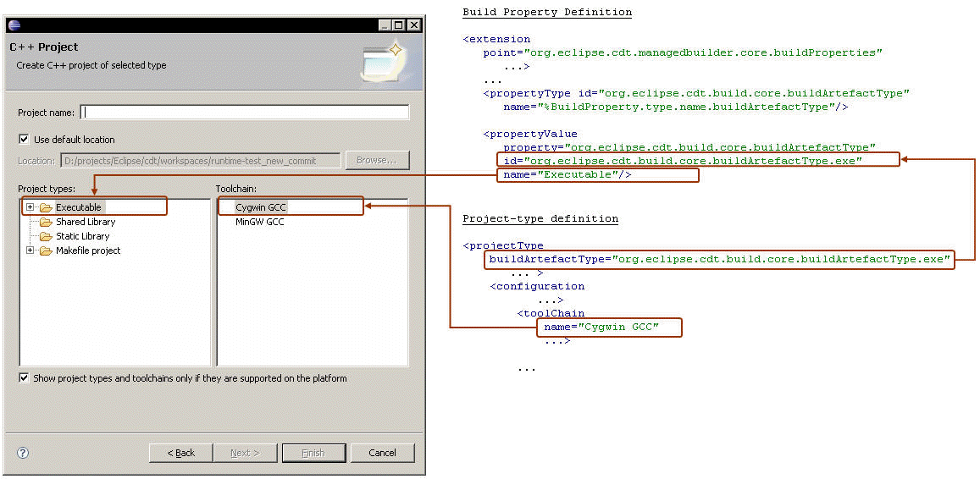Choose the Cygwin GCC toolchain
Screen dimensions: 980x479
(261, 206)
